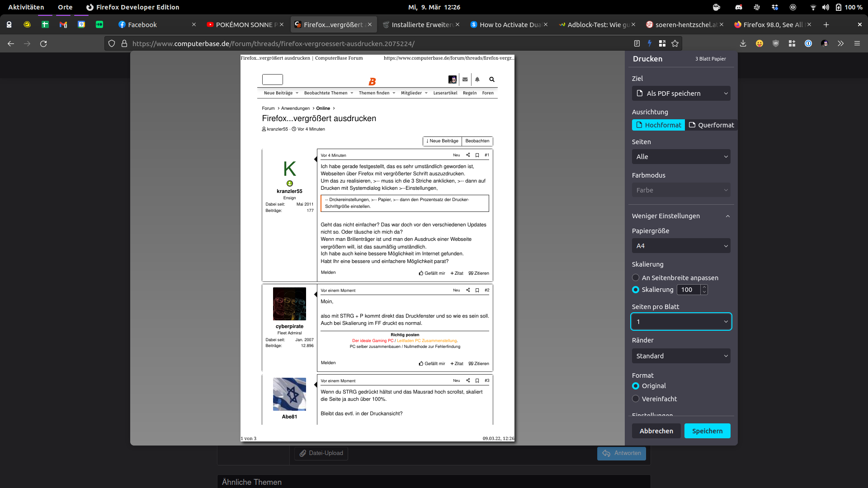Click Abbrechen to cancel printing

(656, 431)
